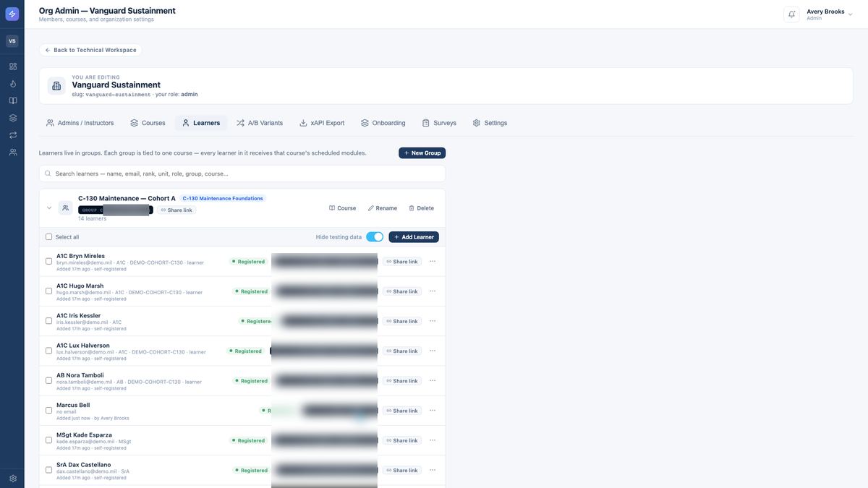Switch to the Admins / Instructors tab
868x488 pixels.
click(x=80, y=123)
